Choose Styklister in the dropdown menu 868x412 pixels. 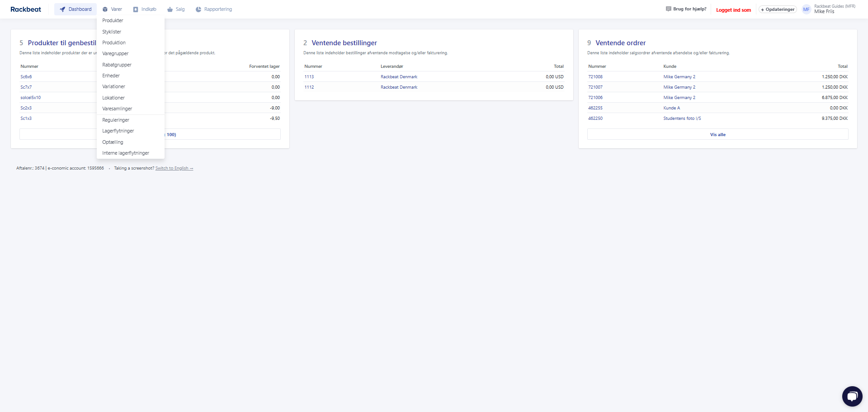(x=112, y=32)
